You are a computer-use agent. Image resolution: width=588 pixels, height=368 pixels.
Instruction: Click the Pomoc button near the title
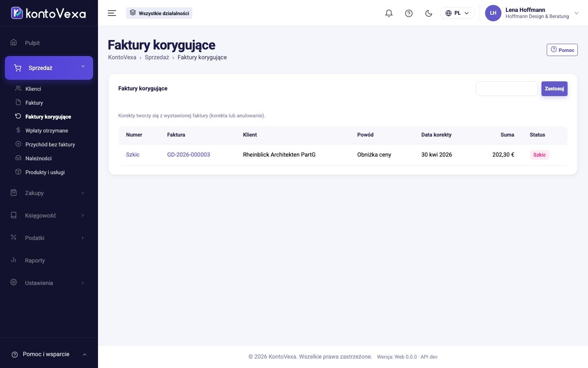[x=562, y=50]
